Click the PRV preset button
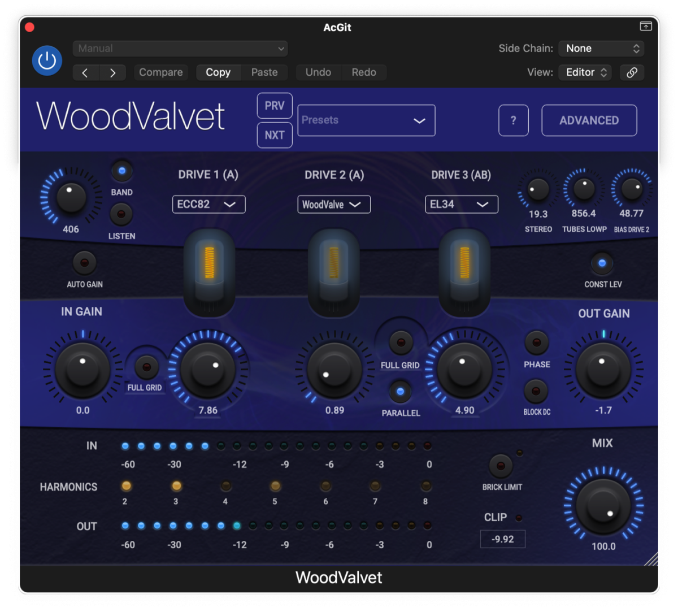This screenshot has width=678, height=616. [275, 106]
